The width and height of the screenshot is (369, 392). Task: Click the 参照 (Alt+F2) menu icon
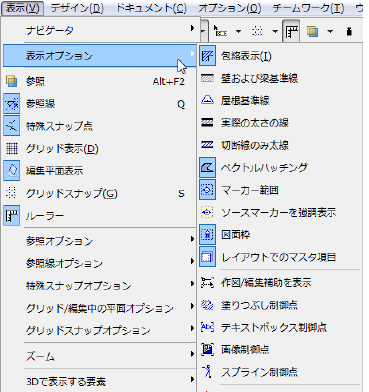pos(12,81)
